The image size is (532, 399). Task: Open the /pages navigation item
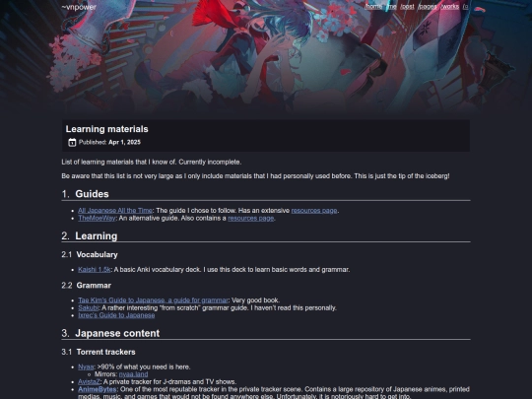[428, 7]
